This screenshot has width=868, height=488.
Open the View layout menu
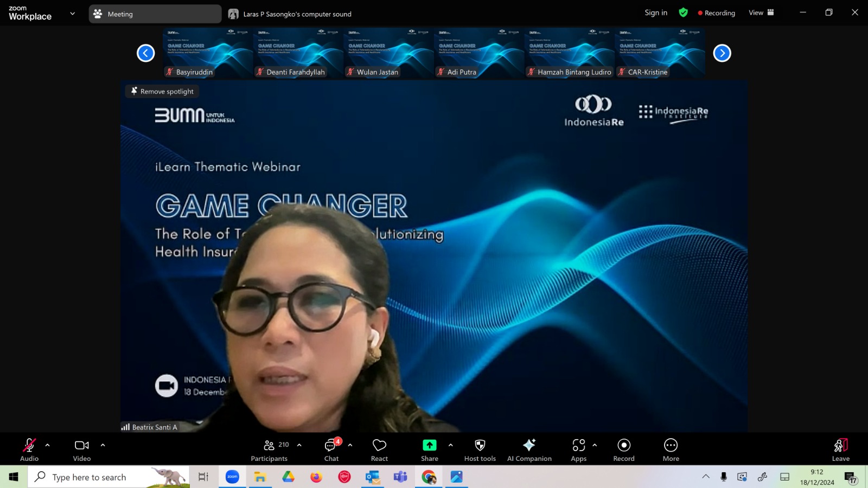click(761, 12)
